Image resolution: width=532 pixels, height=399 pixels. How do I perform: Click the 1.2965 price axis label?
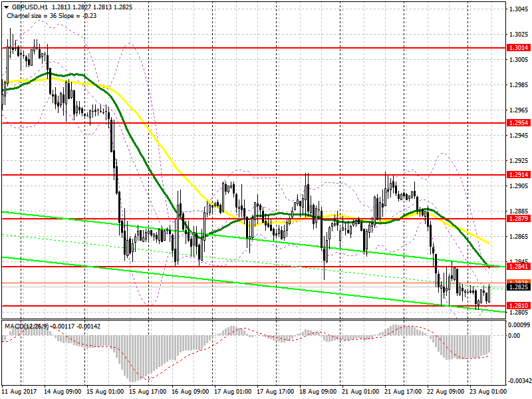[519, 110]
